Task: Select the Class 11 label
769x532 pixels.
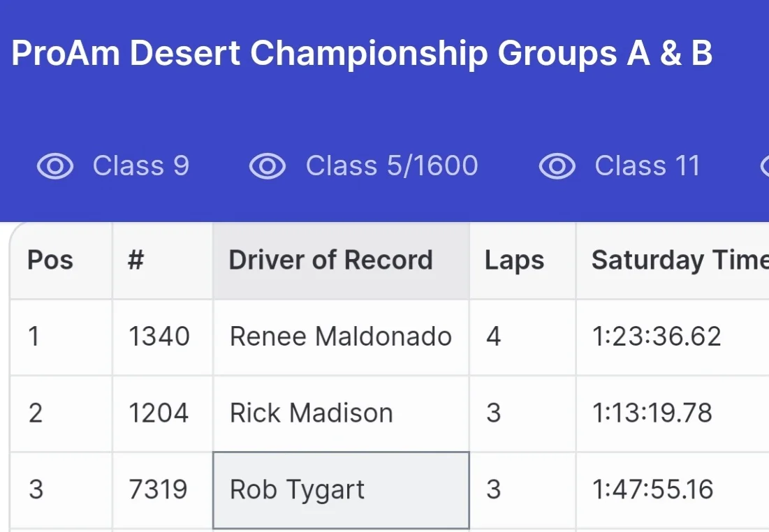Action: tap(647, 166)
